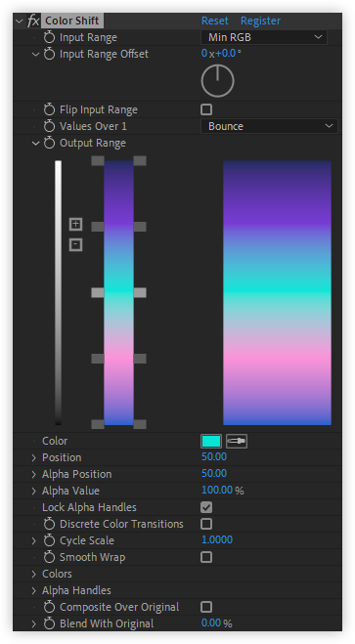The width and height of the screenshot is (355, 644).
Task: Click the minus remove-handle icon
Action: (x=75, y=244)
